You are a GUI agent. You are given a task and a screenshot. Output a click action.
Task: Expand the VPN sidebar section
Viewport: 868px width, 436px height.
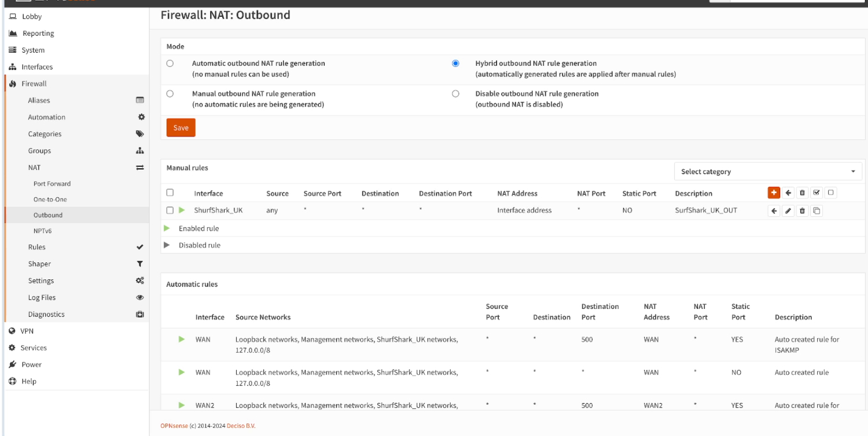coord(27,331)
